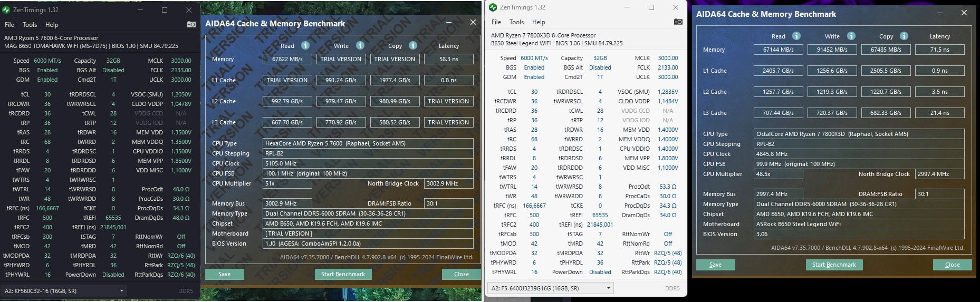Click the Write info icon in right AIDA64
Viewport: 980px width, 302px height.
851,36
